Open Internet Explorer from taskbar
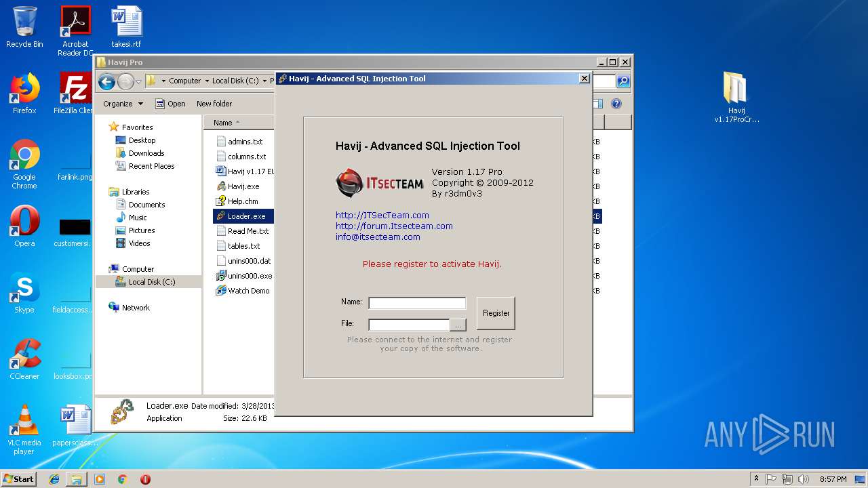This screenshot has width=868, height=488. (x=54, y=479)
